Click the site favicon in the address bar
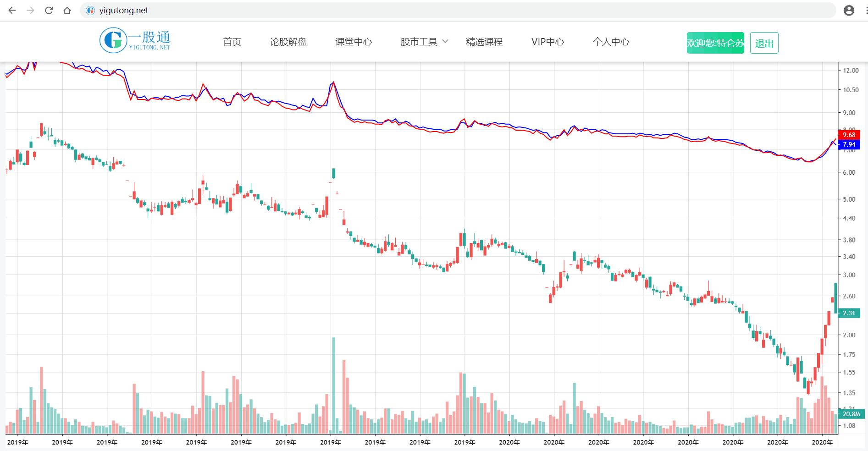This screenshot has height=451, width=868. (x=90, y=10)
